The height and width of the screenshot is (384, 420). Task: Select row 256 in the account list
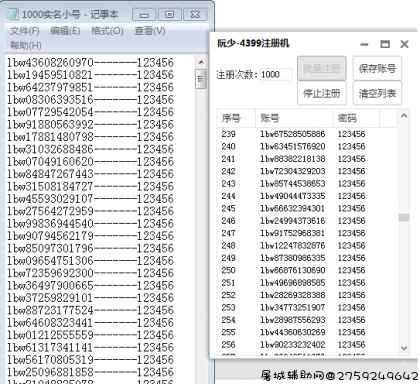tap(307, 344)
